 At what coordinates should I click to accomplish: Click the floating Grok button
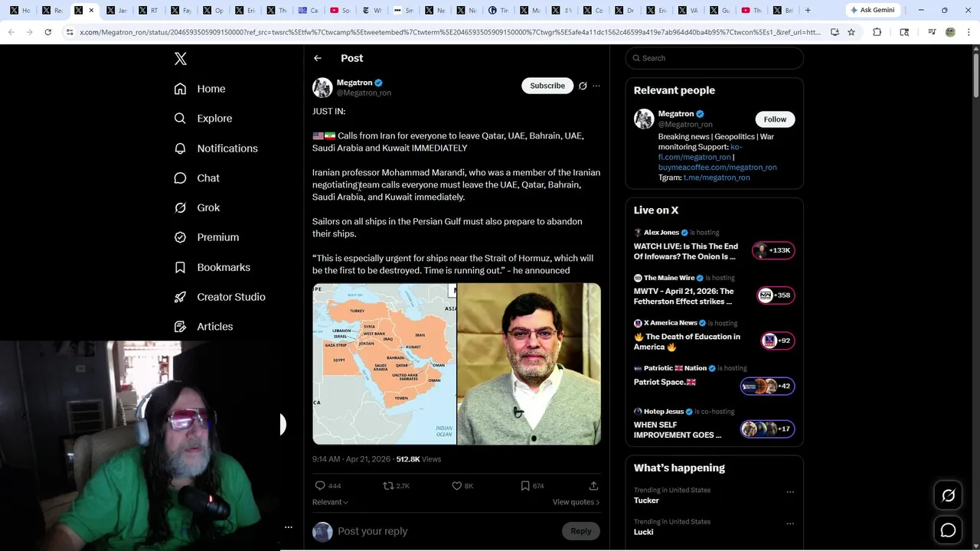coord(949,496)
